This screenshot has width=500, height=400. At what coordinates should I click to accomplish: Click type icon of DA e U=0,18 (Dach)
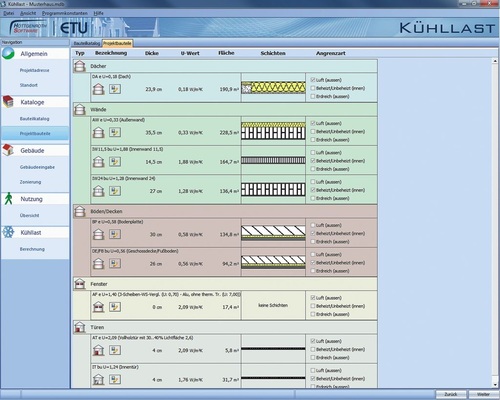pyautogui.click(x=98, y=89)
